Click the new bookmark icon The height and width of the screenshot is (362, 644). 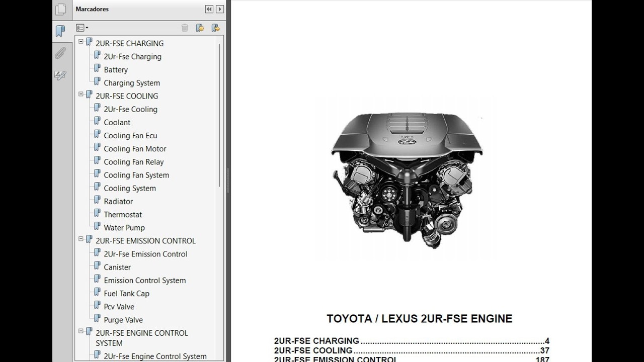tap(200, 28)
